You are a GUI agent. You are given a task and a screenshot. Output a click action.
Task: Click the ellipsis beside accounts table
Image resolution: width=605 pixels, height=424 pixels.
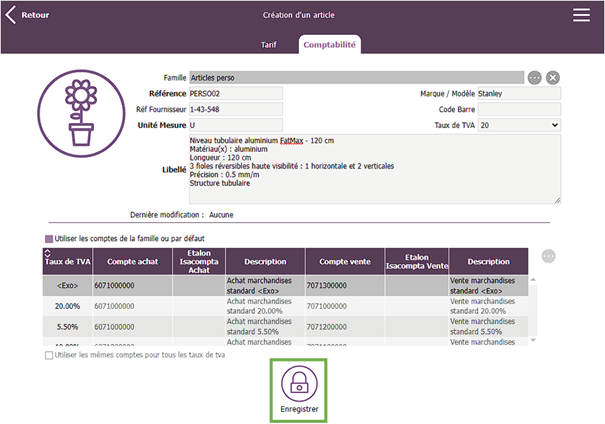click(548, 256)
